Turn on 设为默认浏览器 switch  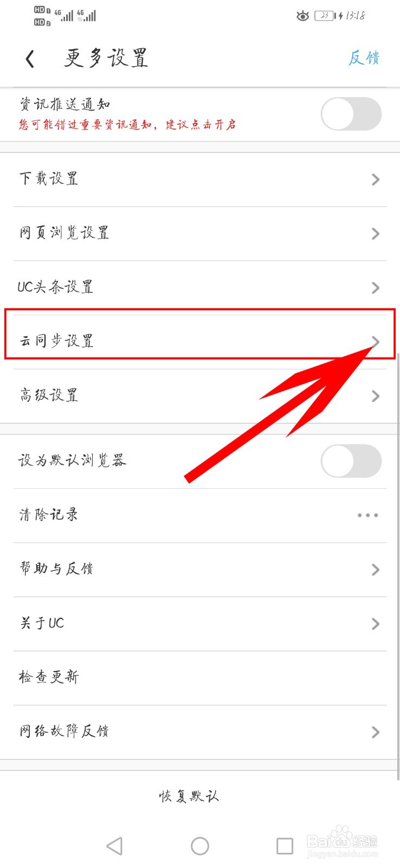(x=351, y=461)
